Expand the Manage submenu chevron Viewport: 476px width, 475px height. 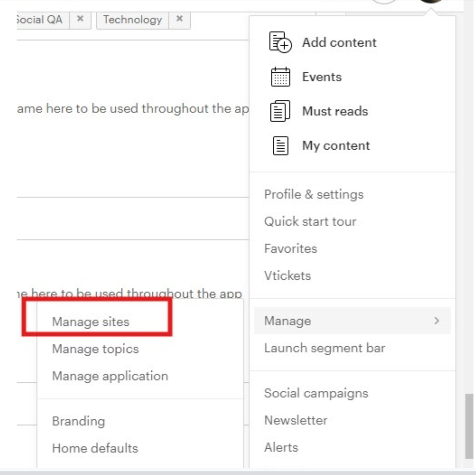(x=437, y=321)
